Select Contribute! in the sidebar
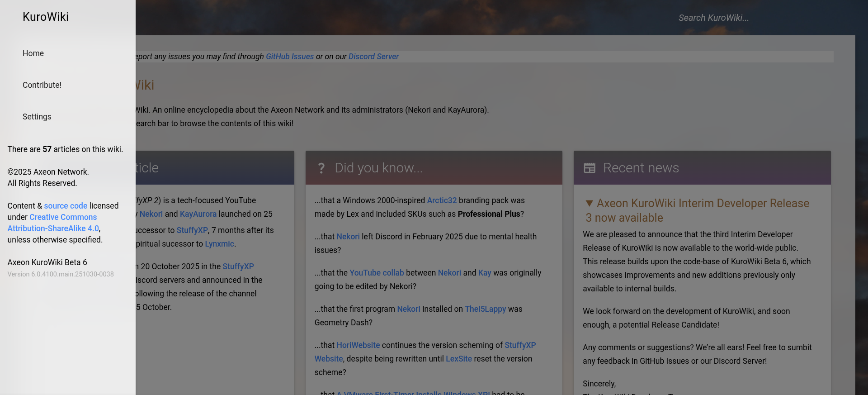868x395 pixels. (x=42, y=85)
